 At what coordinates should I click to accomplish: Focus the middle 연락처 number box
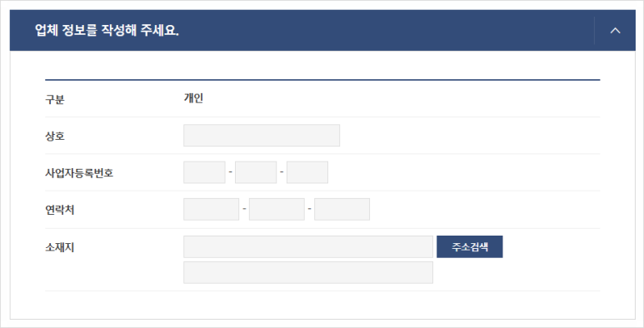click(277, 209)
